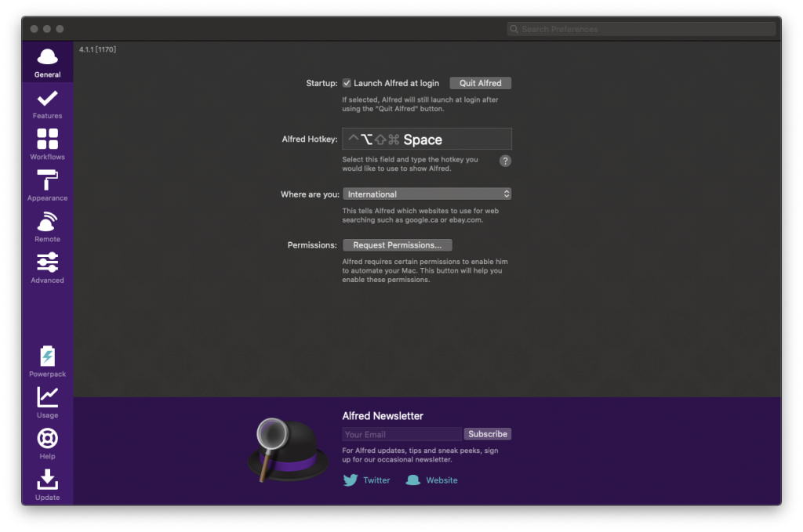Image resolution: width=803 pixels, height=532 pixels.
Task: Click the search magnifier icon
Action: [x=514, y=29]
